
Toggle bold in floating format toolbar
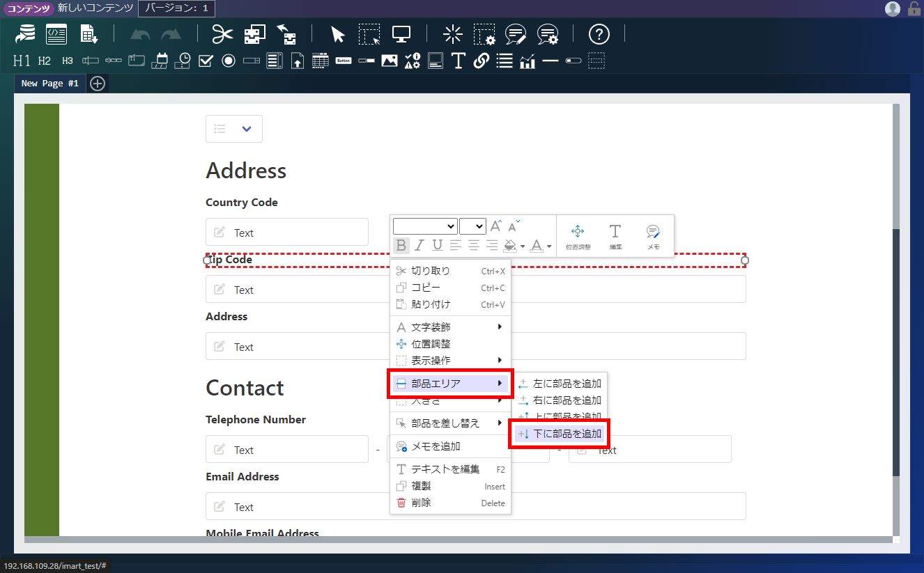(x=401, y=245)
